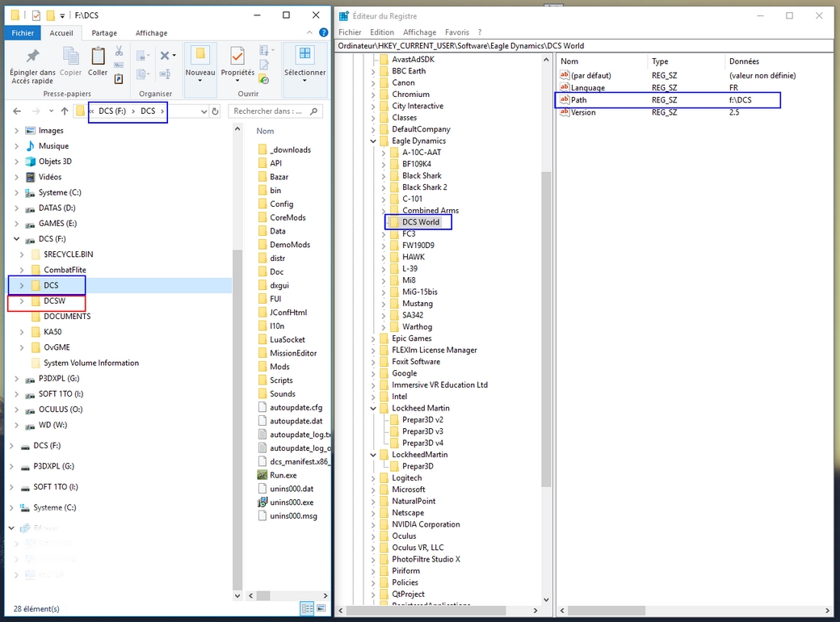Click f:\DCS data cell

coord(740,99)
